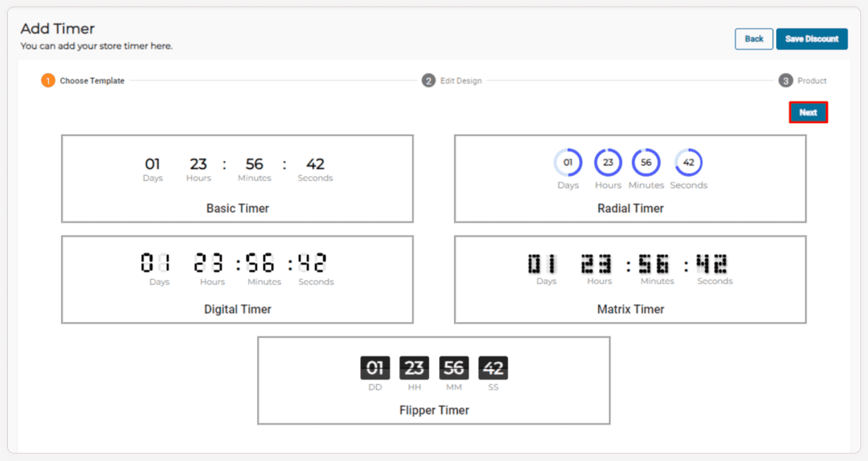Image resolution: width=868 pixels, height=461 pixels.
Task: Click the radial Seconds circle showing 42
Action: click(688, 163)
